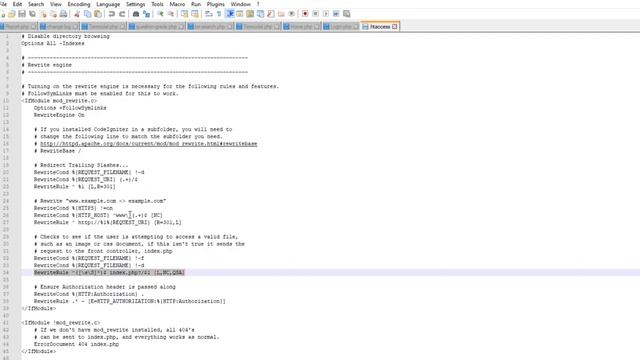Open the Language menu
Image resolution: width=640 pixels, height=360 pixels.
pyautogui.click(x=108, y=4)
